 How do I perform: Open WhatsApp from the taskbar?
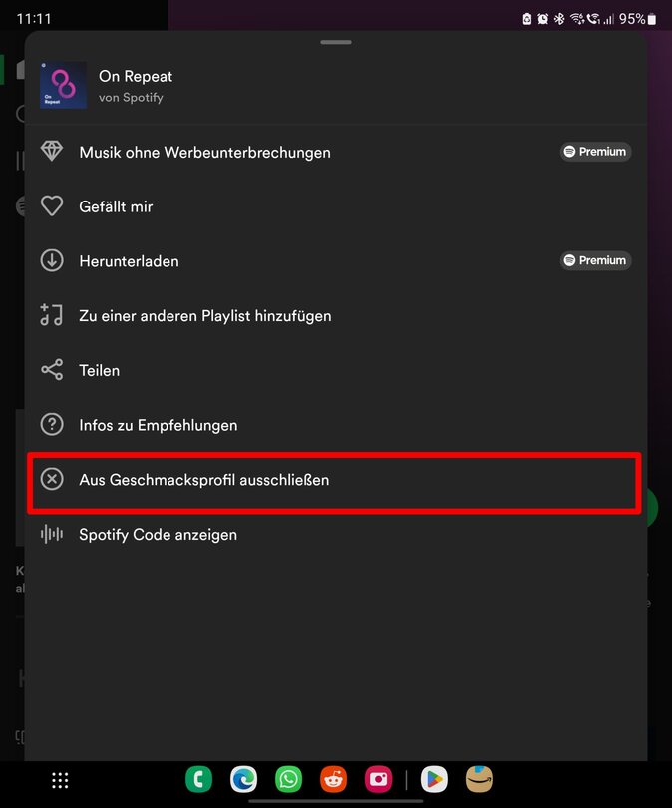[x=289, y=779]
